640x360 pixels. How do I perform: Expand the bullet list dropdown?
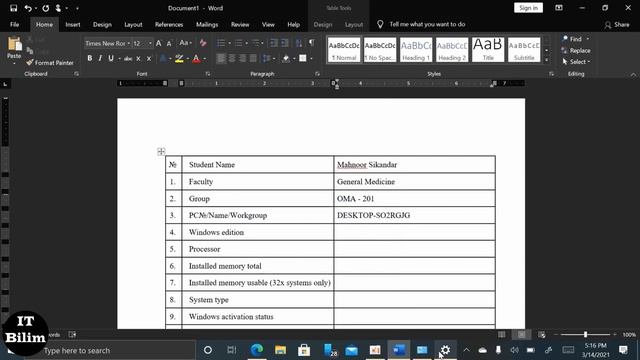(229, 43)
